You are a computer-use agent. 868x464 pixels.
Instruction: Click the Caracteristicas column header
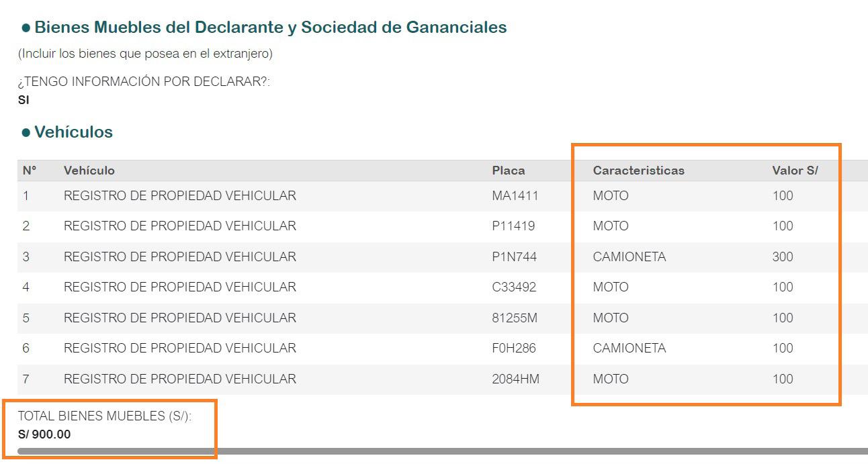pos(638,171)
